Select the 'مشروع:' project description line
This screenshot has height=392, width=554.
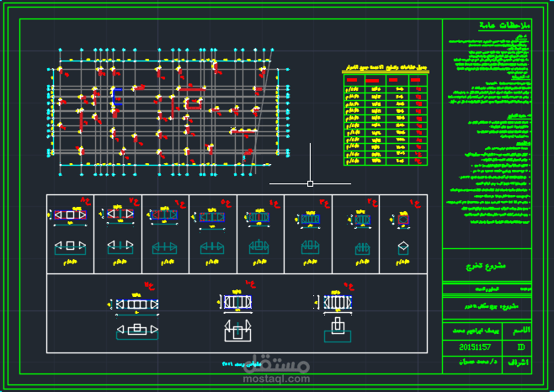(x=492, y=306)
